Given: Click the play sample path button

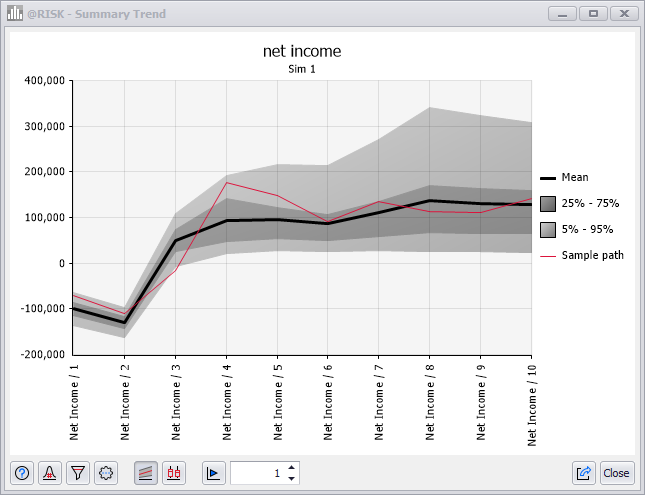Looking at the screenshot, I should 214,473.
